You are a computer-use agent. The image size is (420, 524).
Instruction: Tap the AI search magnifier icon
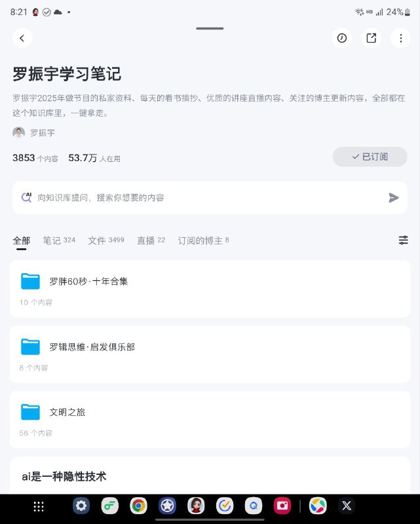(x=26, y=198)
